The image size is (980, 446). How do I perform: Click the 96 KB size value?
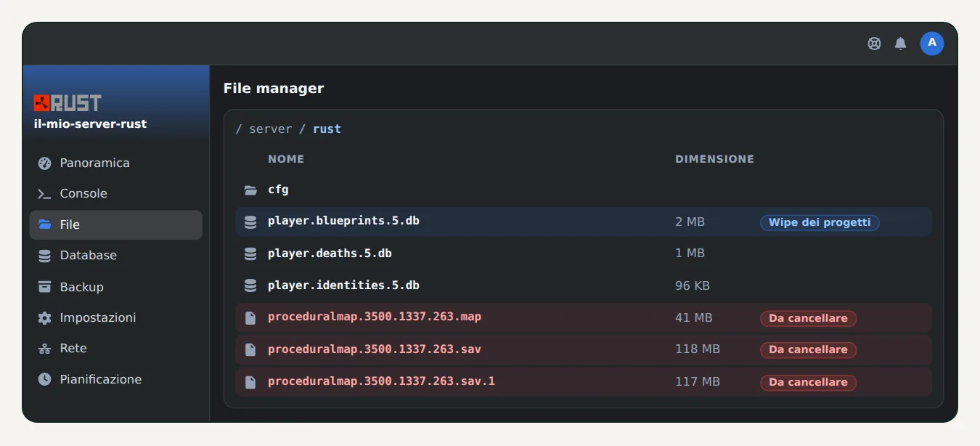tap(693, 285)
